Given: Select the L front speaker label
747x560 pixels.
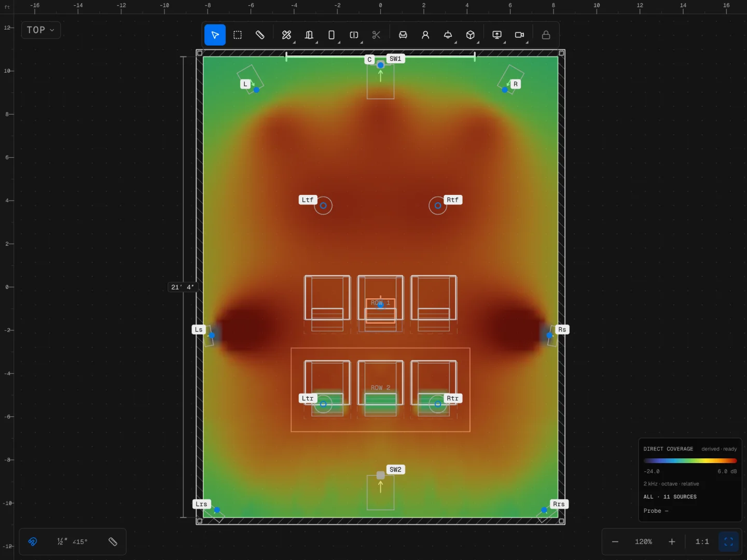Looking at the screenshot, I should [245, 83].
